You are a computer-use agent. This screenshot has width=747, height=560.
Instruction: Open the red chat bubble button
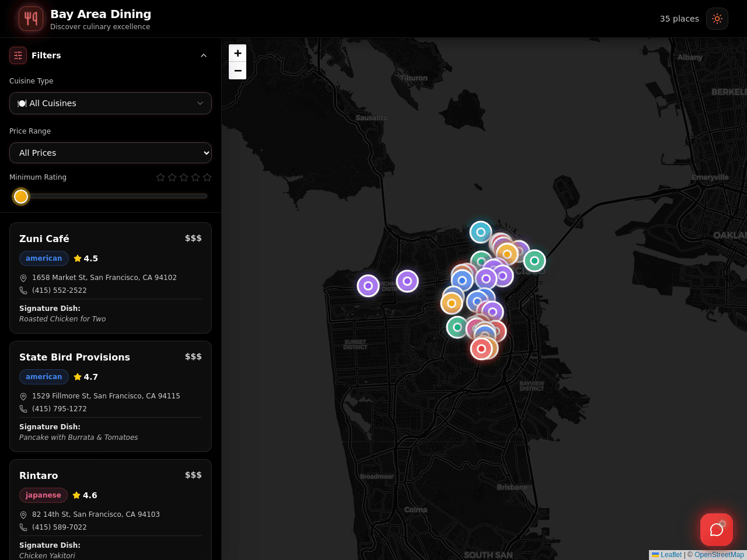pos(717,530)
